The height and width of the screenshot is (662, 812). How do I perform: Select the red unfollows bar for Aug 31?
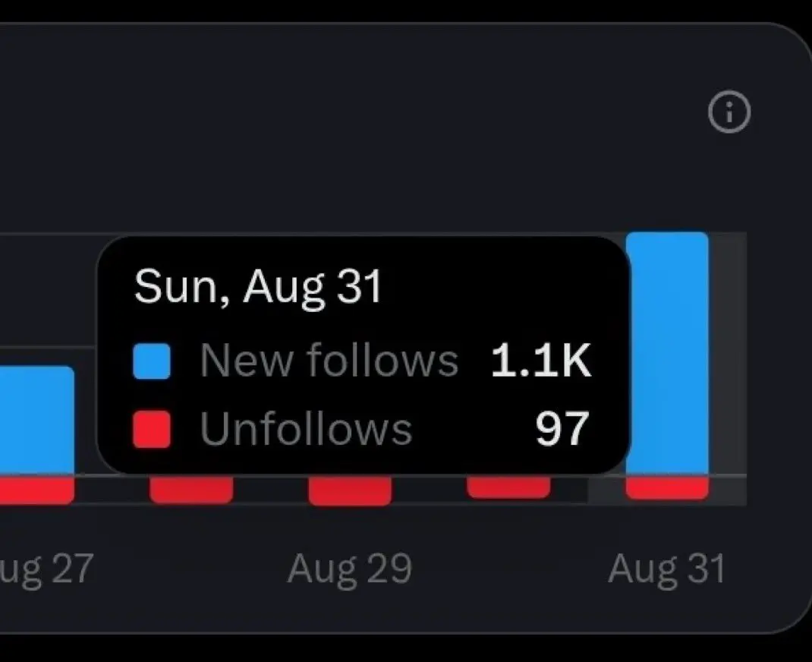667,487
